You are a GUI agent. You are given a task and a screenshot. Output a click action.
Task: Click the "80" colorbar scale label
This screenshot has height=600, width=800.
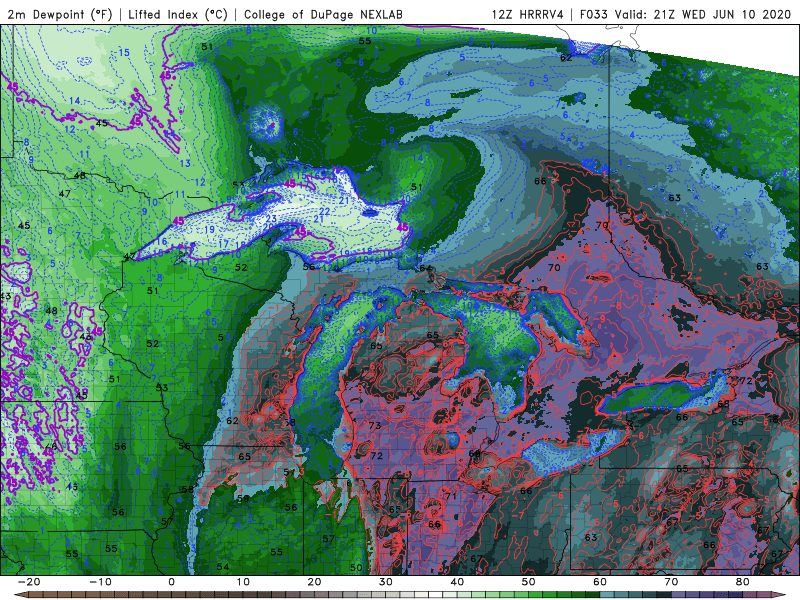pos(743,582)
